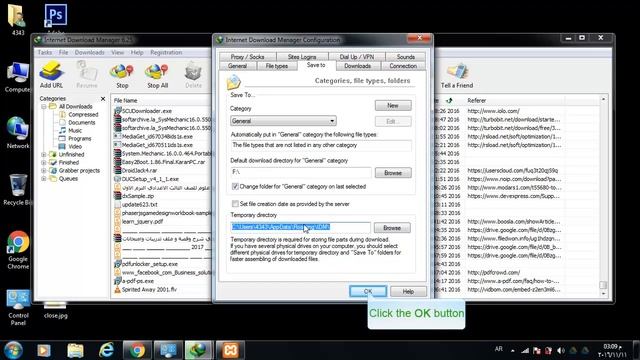The image size is (640, 360).
Task: Select learn_jquery.pdf in the list
Action: pos(142,222)
